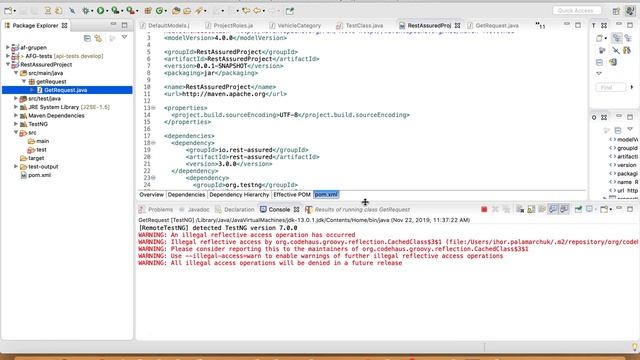The image size is (640, 360).
Task: Click the External Tools run icon
Action: tap(130, 11)
